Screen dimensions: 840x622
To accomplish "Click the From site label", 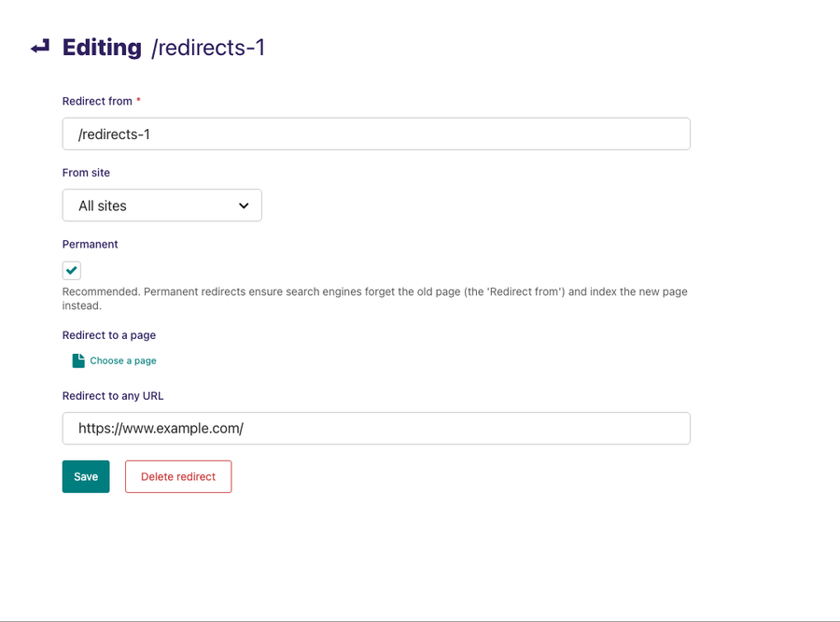I will (x=86, y=173).
